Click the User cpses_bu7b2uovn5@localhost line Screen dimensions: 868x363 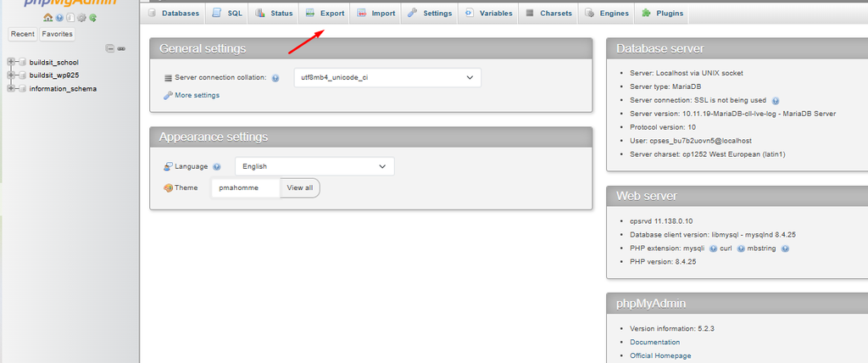tap(691, 141)
